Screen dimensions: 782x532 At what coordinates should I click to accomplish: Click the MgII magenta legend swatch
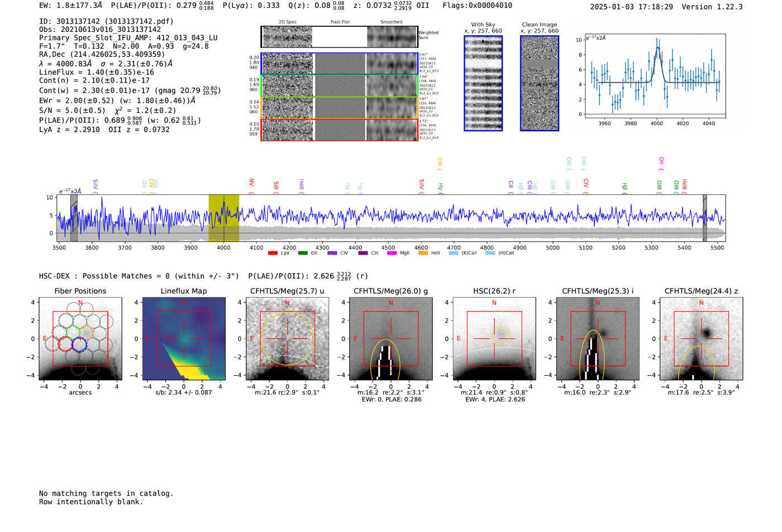pyautogui.click(x=393, y=253)
